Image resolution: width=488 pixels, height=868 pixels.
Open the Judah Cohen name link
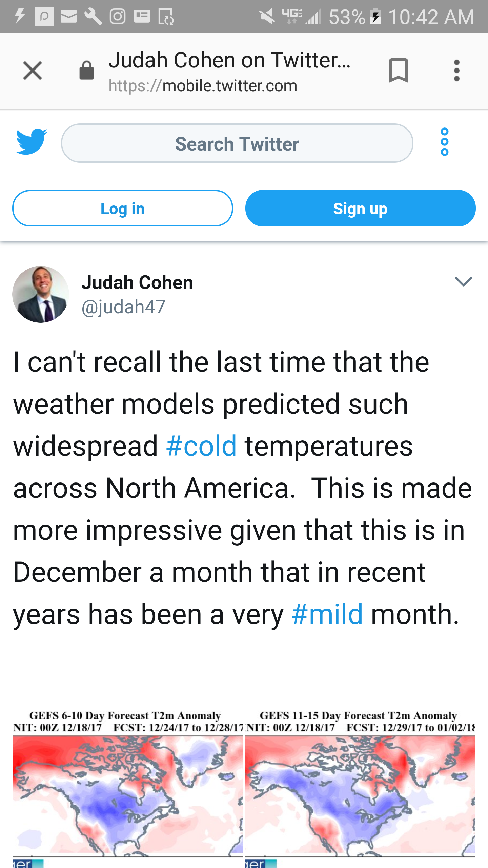point(137,282)
